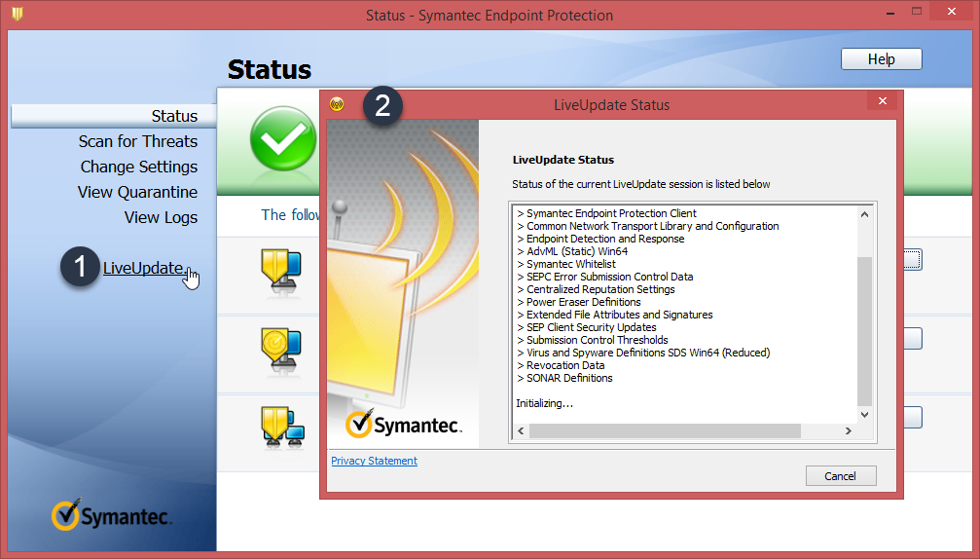Select 'Extended File Attributes and Signatures' line

tap(614, 315)
